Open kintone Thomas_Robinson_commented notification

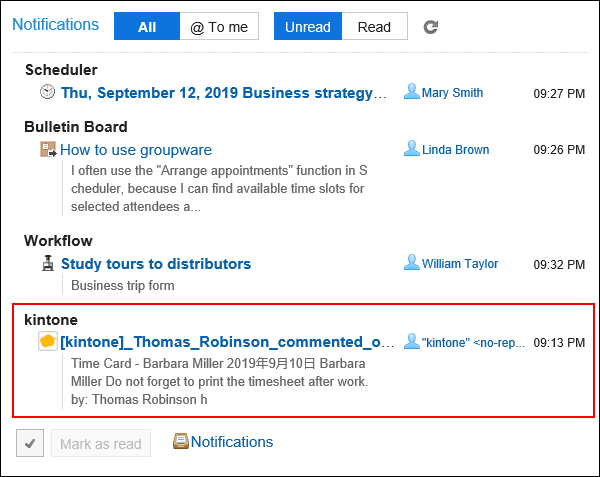[x=227, y=342]
